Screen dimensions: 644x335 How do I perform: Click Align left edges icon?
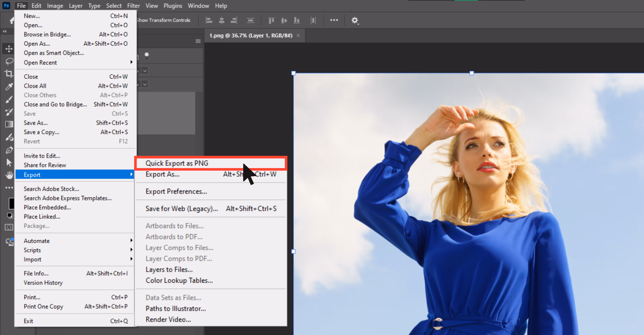pos(209,20)
